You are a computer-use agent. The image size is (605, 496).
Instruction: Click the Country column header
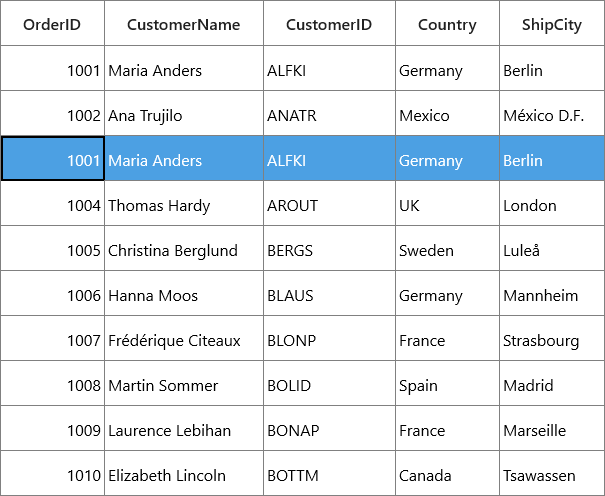(448, 23)
